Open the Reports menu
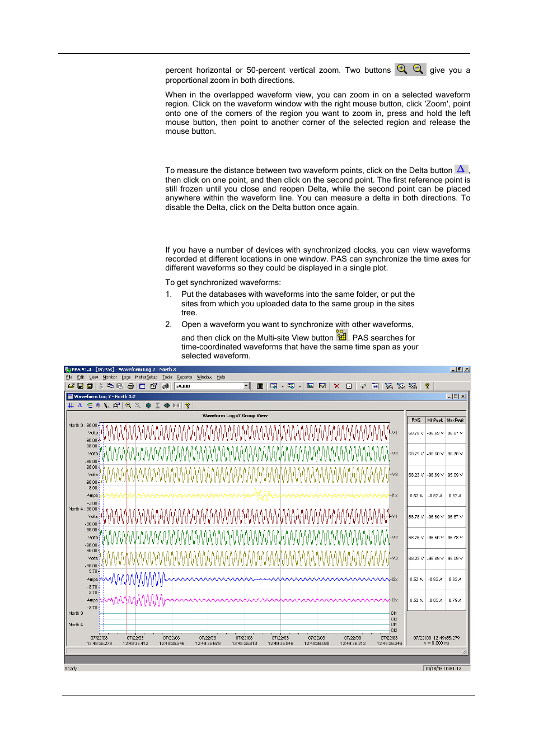Viewport: 534px width, 756px height. 184,377
